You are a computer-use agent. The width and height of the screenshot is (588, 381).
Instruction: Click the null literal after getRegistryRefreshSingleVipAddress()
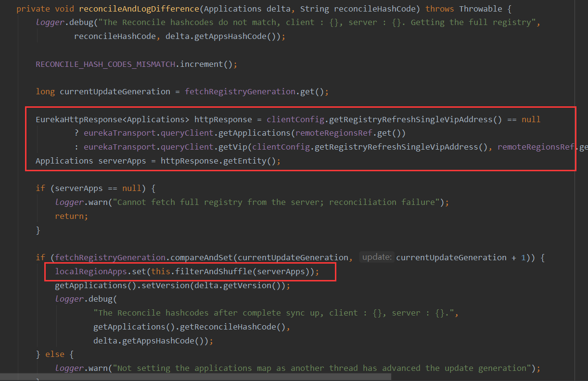click(x=531, y=119)
